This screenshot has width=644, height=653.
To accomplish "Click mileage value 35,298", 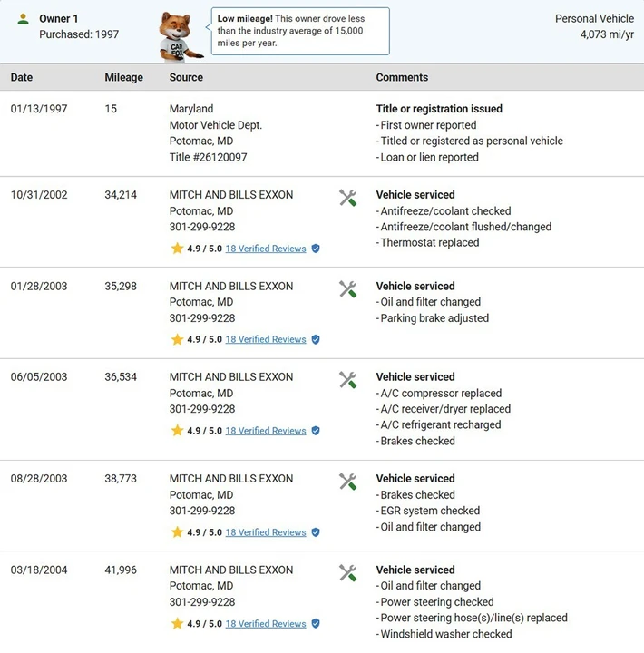I will click(x=121, y=286).
